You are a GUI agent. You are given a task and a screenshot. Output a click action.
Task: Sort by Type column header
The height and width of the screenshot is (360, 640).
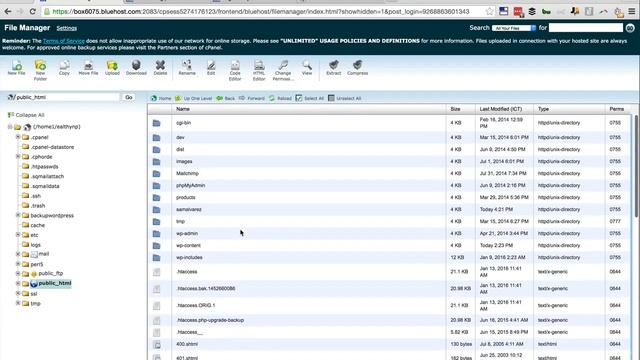(569, 109)
